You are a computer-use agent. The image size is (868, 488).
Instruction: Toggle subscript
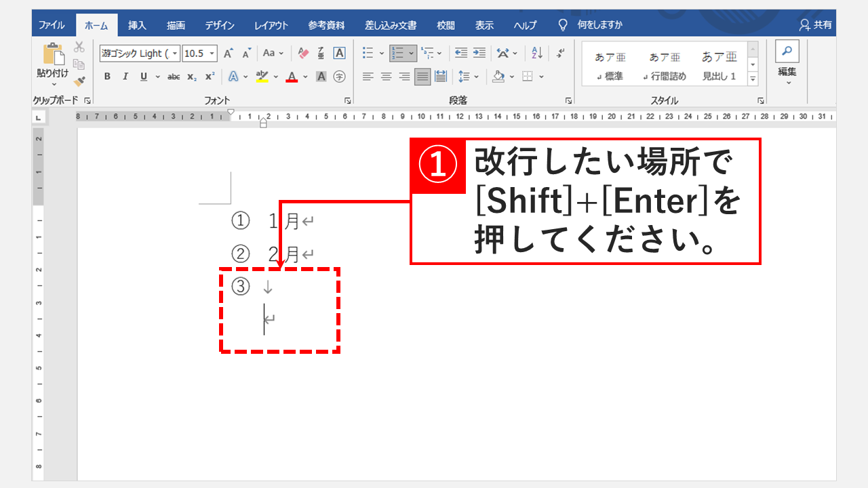click(192, 77)
